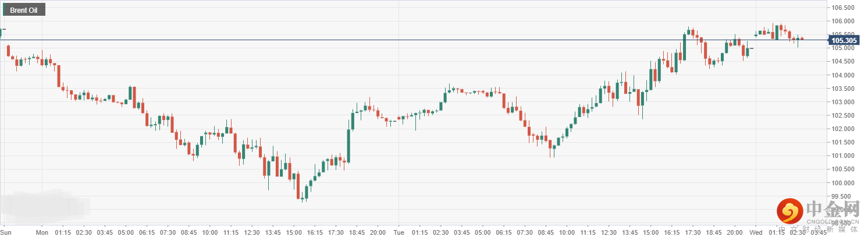This screenshot has width=868, height=240.
Task: Click the orange coin watermark logo
Action: [789, 213]
